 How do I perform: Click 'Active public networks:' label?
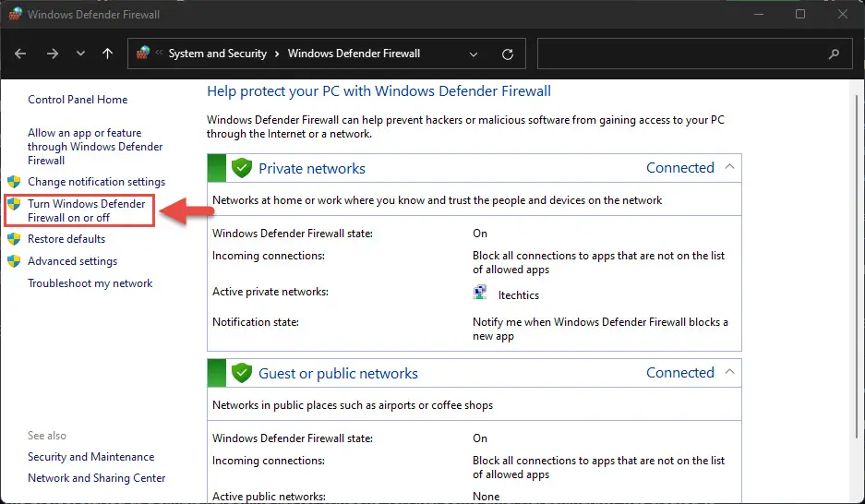pos(269,497)
